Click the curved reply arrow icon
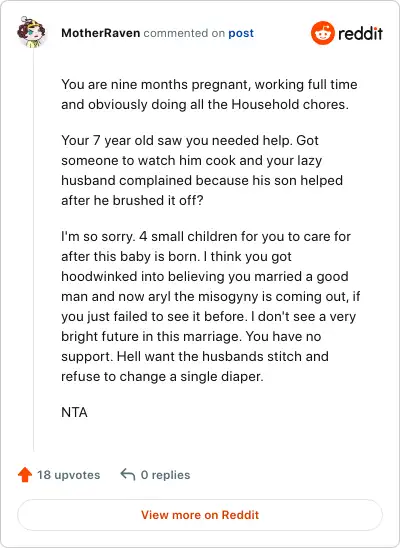 click(x=128, y=475)
